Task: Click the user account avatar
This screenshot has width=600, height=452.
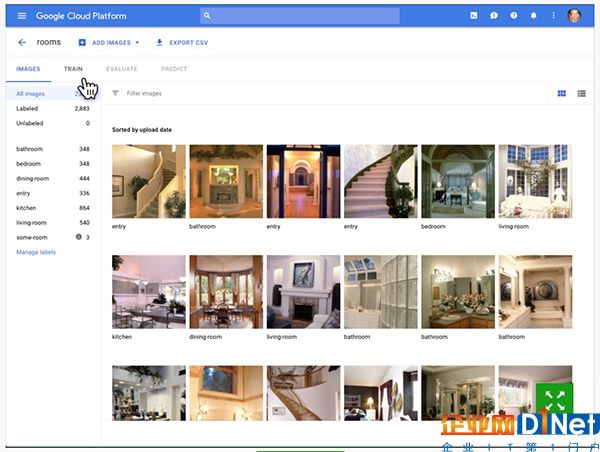Action: tap(574, 16)
